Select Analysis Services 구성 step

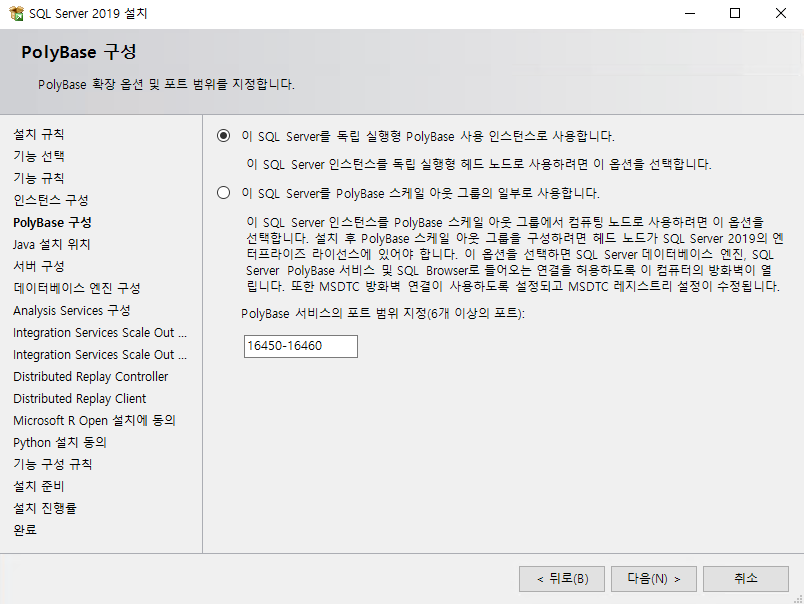coord(72,310)
